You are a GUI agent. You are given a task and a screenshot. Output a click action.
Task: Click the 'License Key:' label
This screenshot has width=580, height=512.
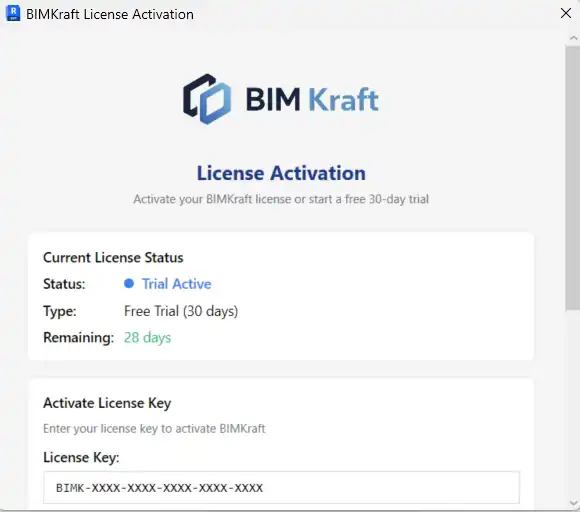[x=81, y=458]
